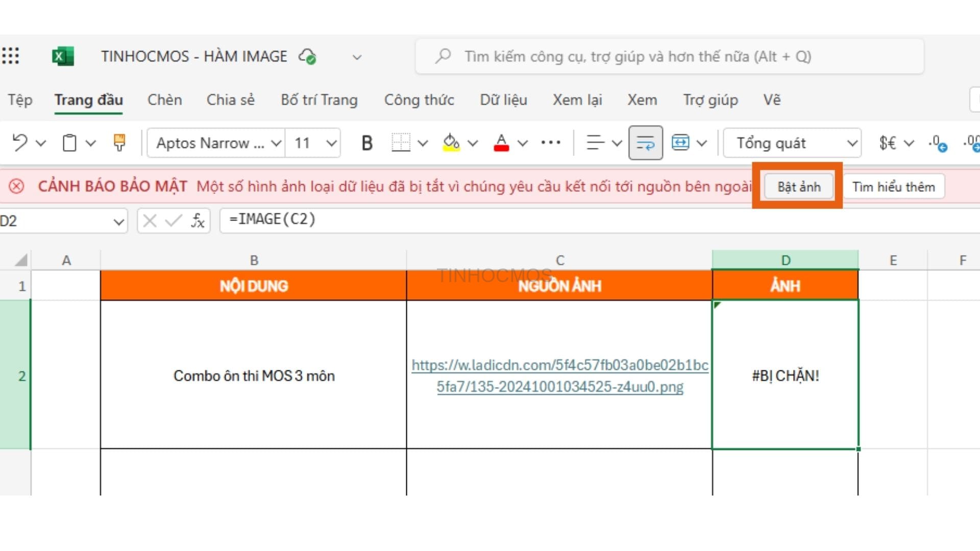Click the red security warning icon
The width and height of the screenshot is (980, 551).
pyautogui.click(x=16, y=186)
